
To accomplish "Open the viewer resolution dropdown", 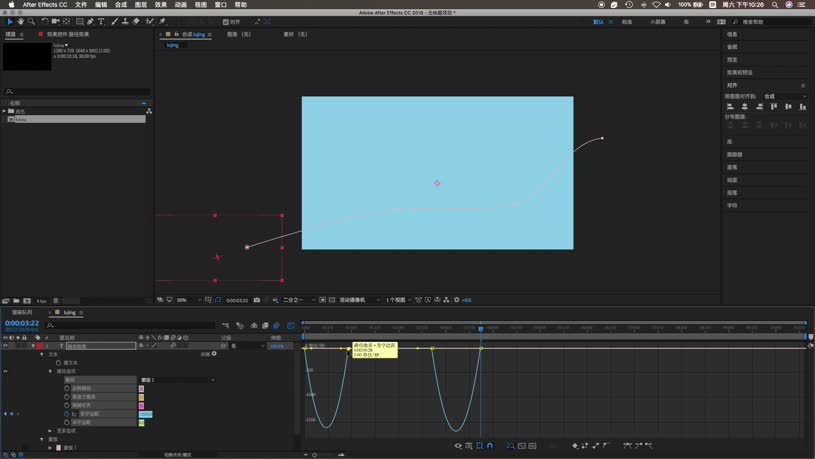I will [299, 300].
